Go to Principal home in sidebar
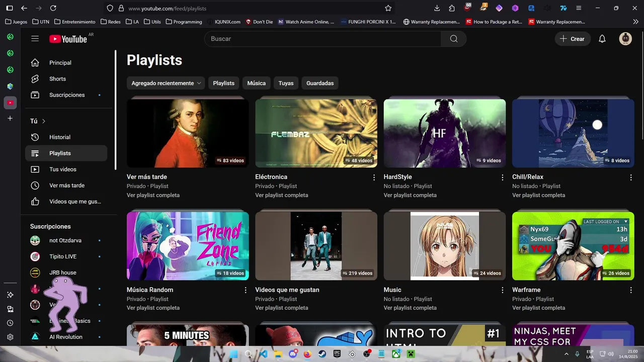644x362 pixels. 66,63
